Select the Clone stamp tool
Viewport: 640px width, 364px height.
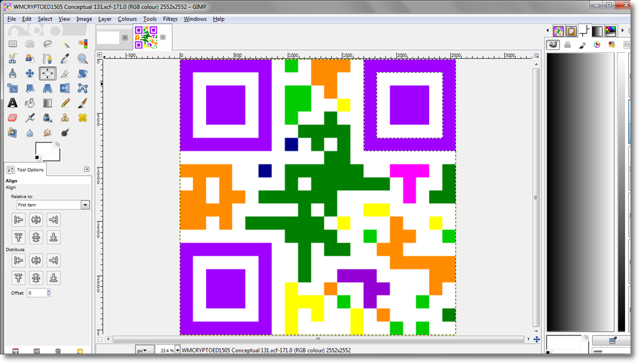[x=65, y=118]
